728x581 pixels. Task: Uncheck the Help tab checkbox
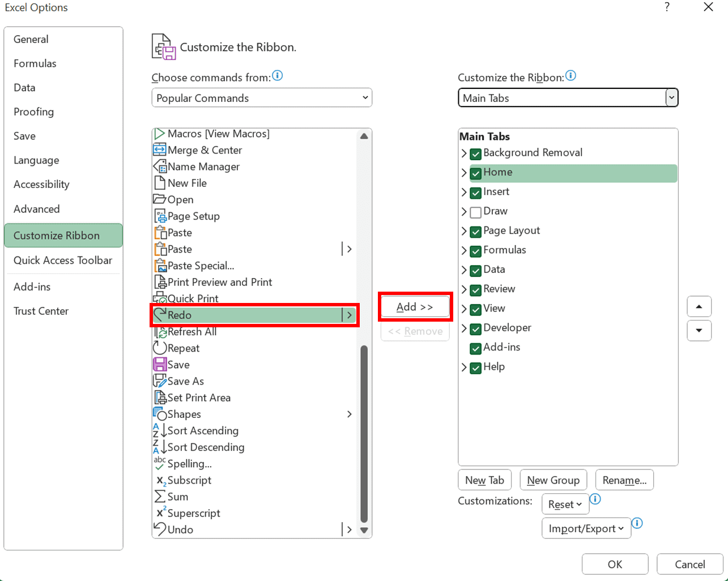click(x=476, y=368)
